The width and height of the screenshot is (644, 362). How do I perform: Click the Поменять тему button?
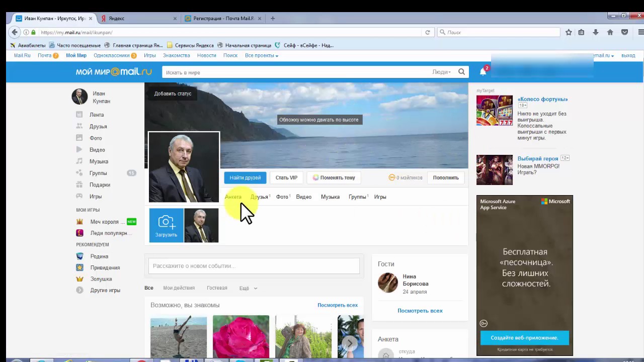(x=334, y=177)
